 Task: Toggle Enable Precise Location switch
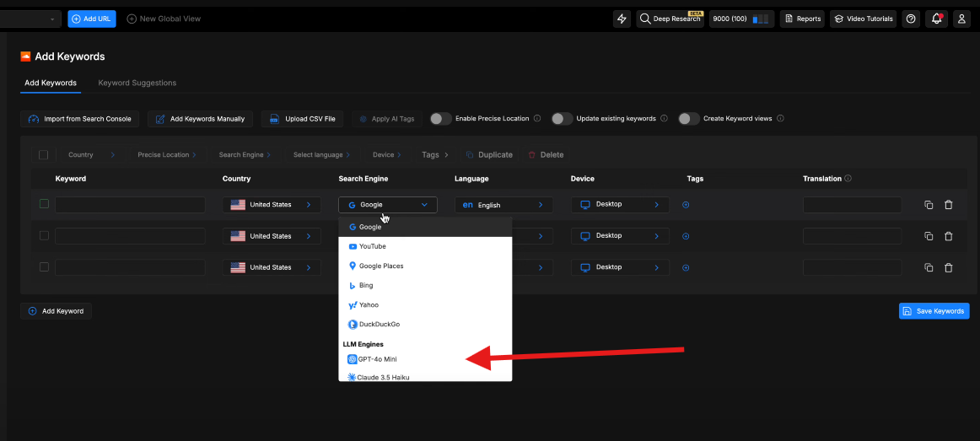click(x=440, y=119)
